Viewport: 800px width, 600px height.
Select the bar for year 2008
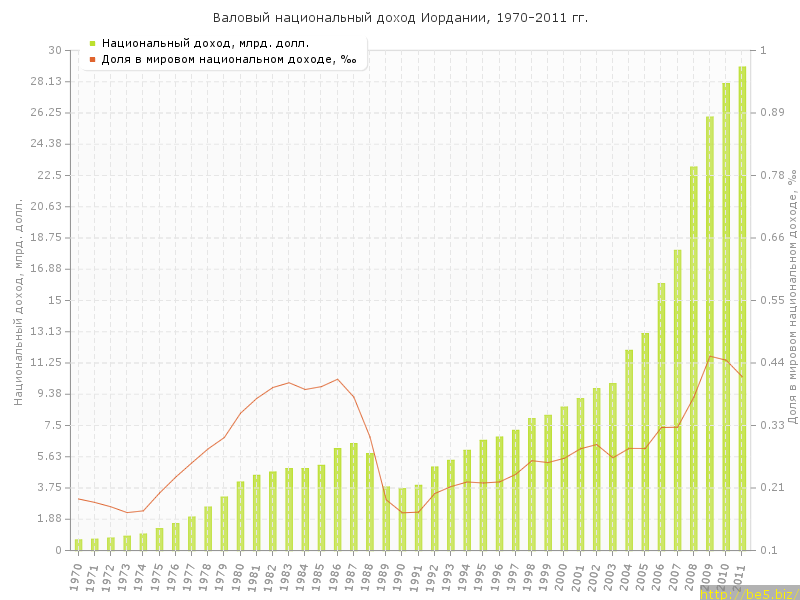coord(694,358)
